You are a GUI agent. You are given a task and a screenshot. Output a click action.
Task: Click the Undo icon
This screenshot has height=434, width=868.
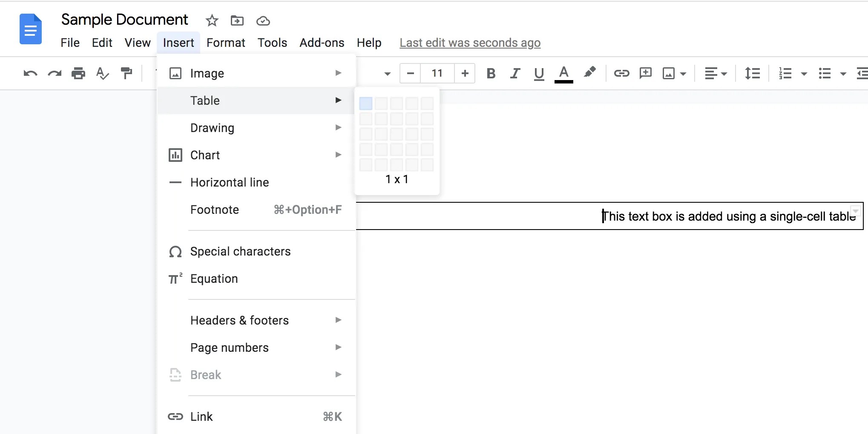point(30,73)
